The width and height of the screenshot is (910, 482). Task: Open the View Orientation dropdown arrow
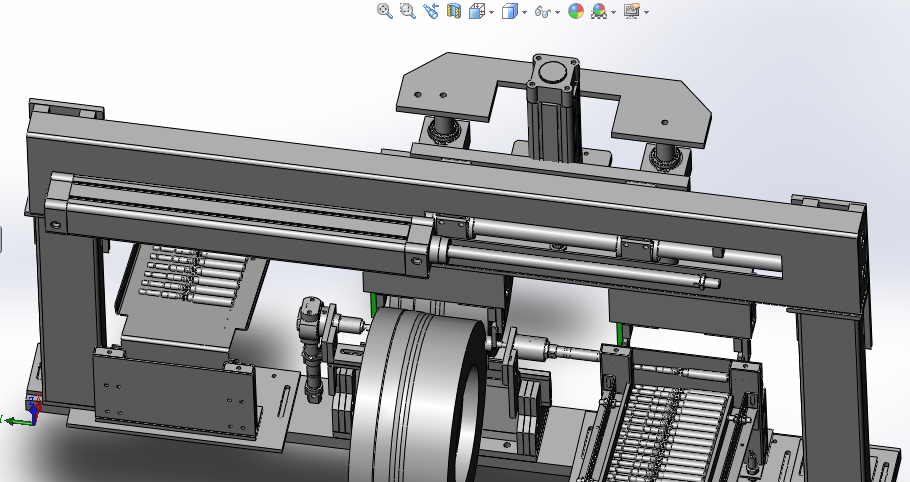point(492,12)
